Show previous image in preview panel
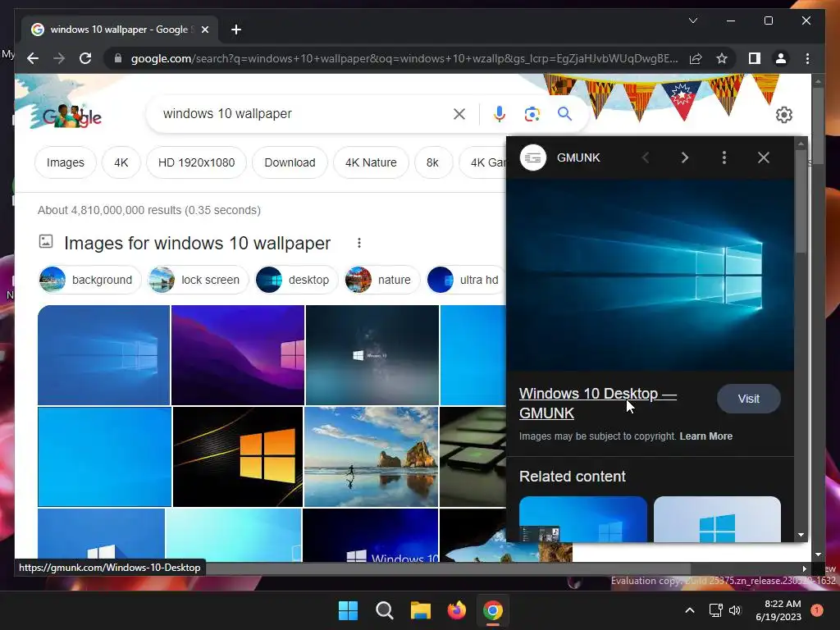This screenshot has width=840, height=630. [646, 157]
